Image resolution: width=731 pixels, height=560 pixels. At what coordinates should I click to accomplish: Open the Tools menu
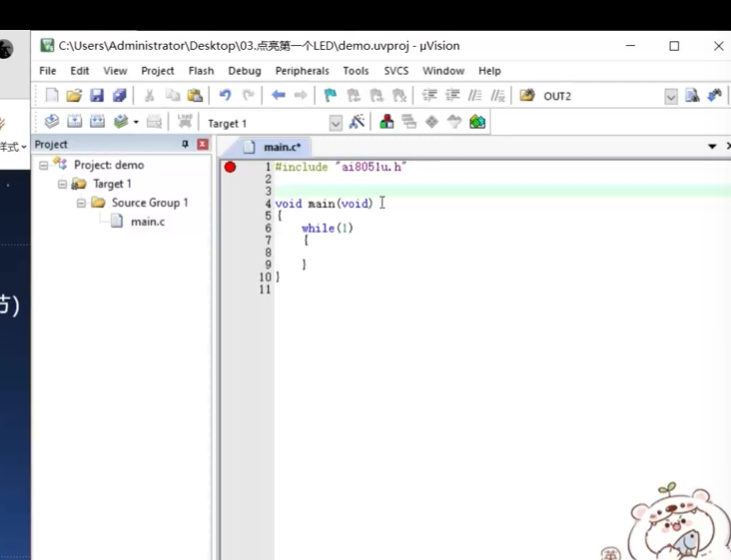tap(356, 71)
